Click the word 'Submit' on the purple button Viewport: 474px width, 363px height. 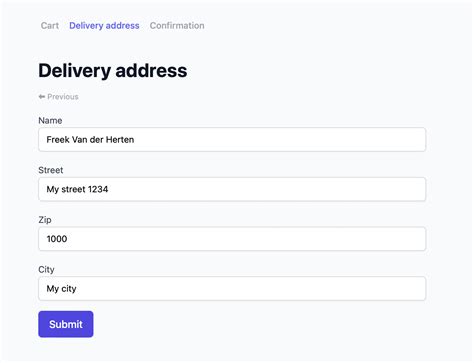tap(66, 324)
